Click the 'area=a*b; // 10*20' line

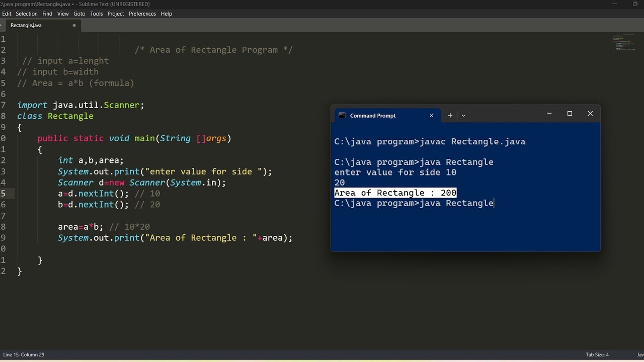click(104, 227)
